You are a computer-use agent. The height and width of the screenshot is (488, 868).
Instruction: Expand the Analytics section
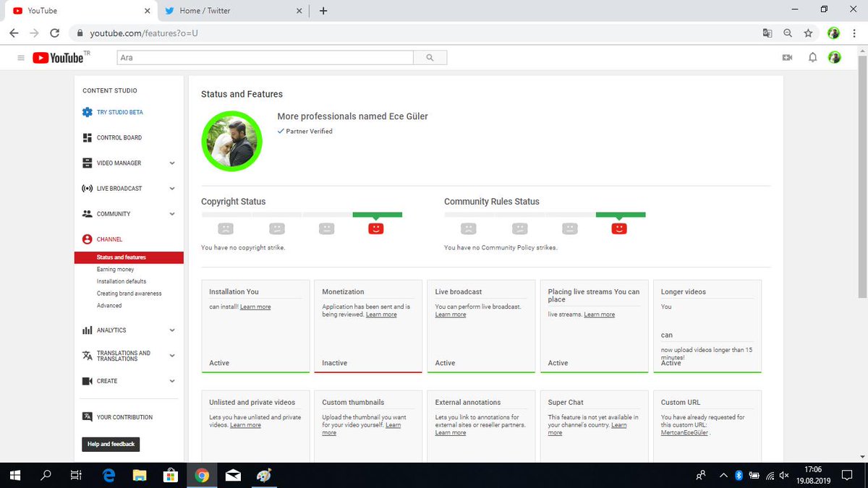(172, 330)
